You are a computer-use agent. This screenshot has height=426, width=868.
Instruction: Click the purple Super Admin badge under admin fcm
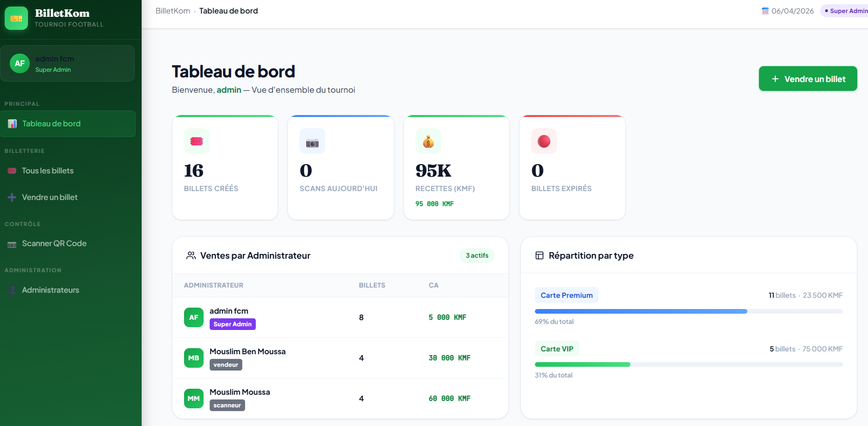(232, 324)
